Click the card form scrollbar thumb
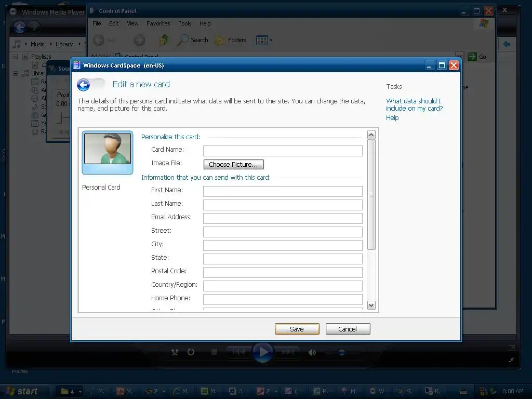The width and height of the screenshot is (532, 399). coord(371,194)
